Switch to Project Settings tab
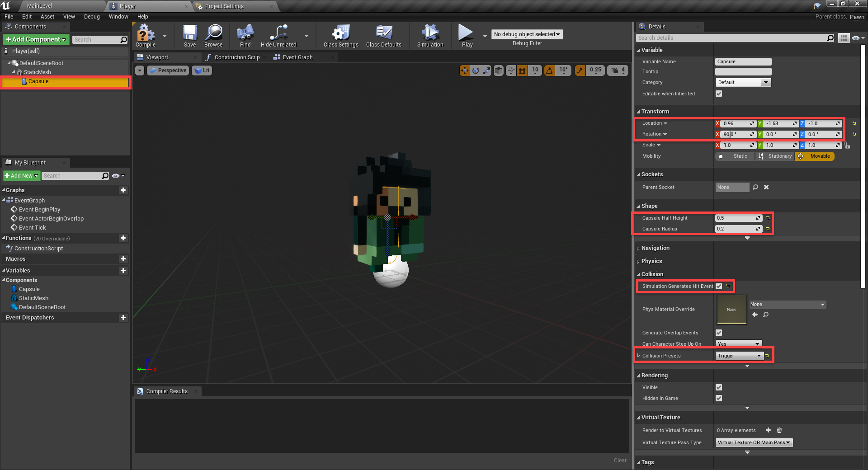The height and width of the screenshot is (470, 868). [224, 6]
